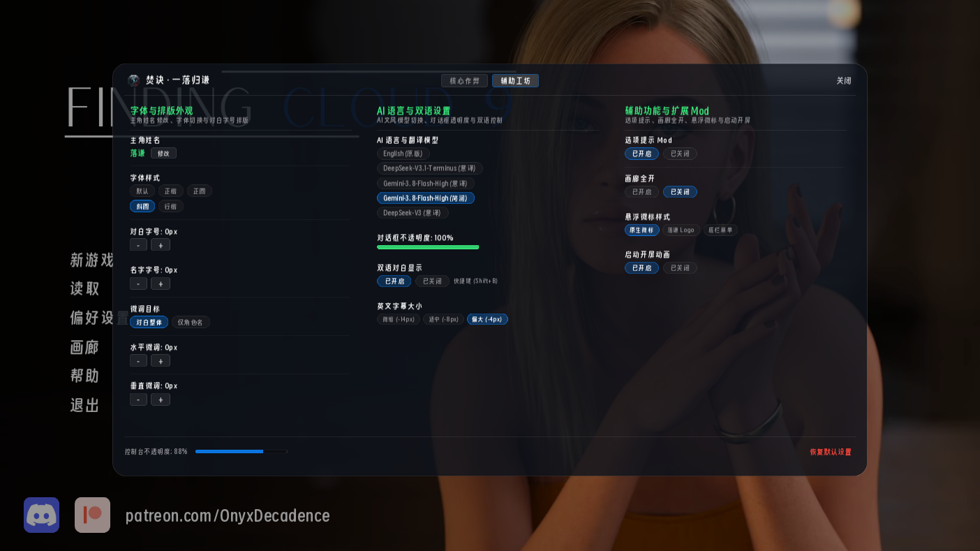980x551 pixels.
Task: Choose DeepSeek-V3.1-Terminus (意译) model
Action: tap(430, 168)
